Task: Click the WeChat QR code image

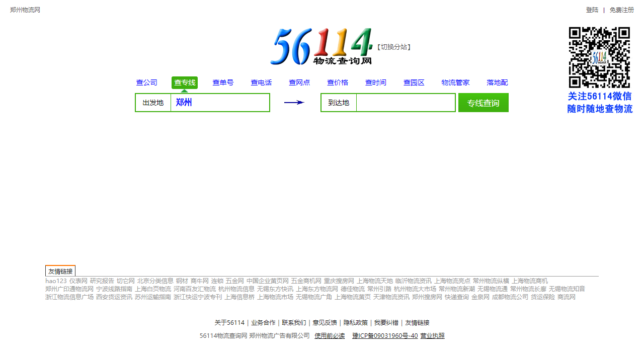Action: coord(599,57)
